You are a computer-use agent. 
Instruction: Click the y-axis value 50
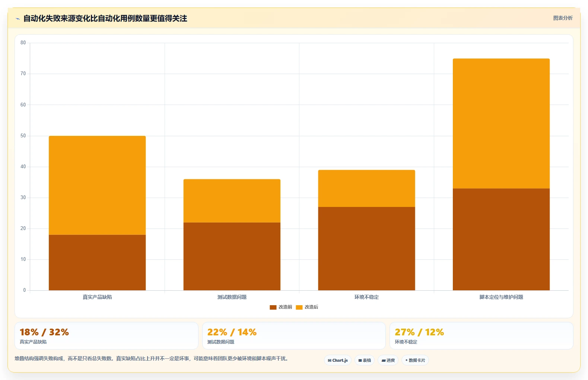point(23,136)
